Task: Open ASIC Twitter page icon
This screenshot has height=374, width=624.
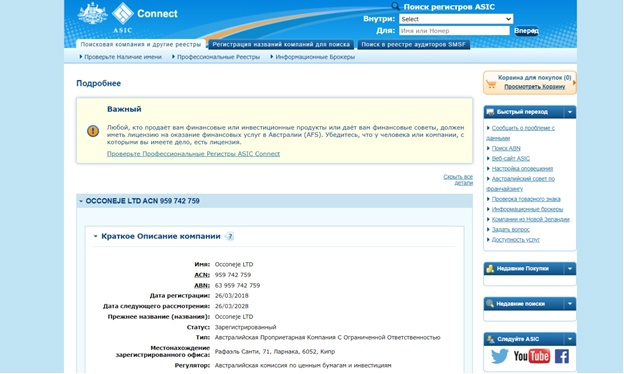Action: 499,356
